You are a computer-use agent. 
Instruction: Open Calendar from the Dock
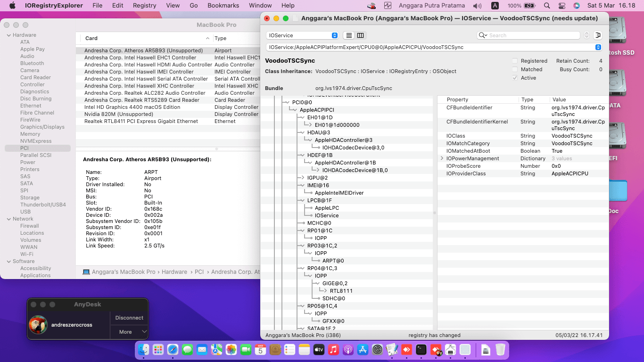tap(260, 349)
